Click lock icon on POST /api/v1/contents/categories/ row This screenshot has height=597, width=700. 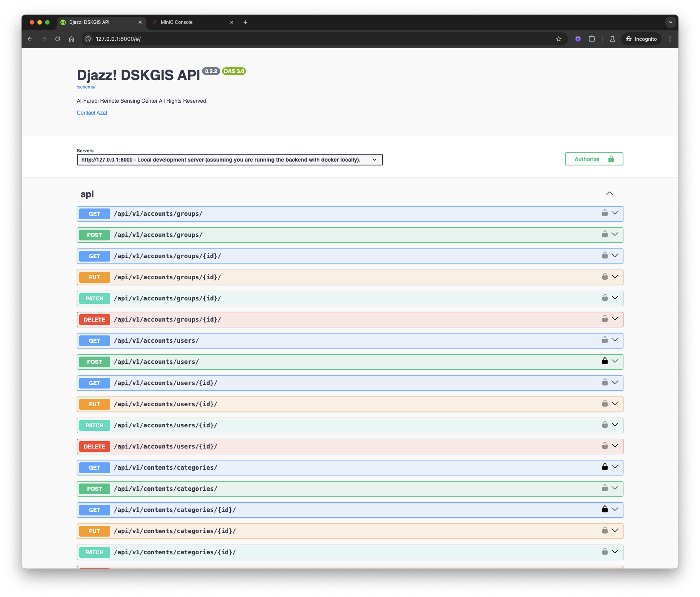tap(605, 488)
